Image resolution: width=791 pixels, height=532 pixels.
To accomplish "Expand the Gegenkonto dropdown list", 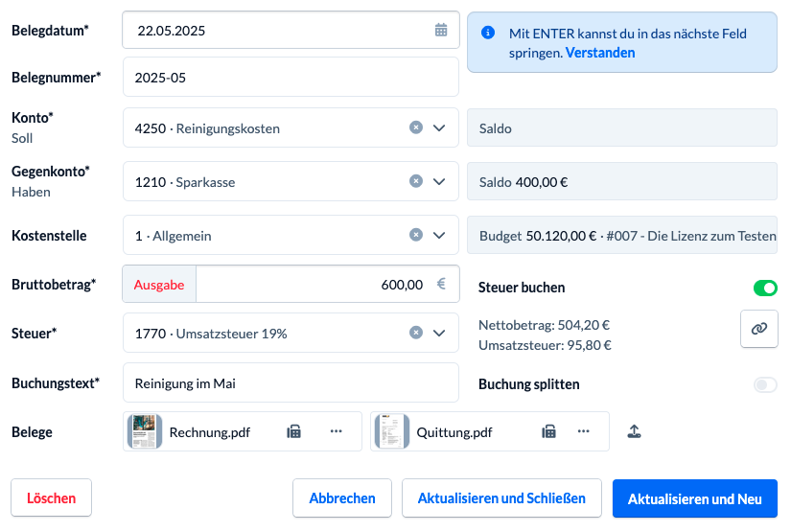I will click(x=440, y=181).
